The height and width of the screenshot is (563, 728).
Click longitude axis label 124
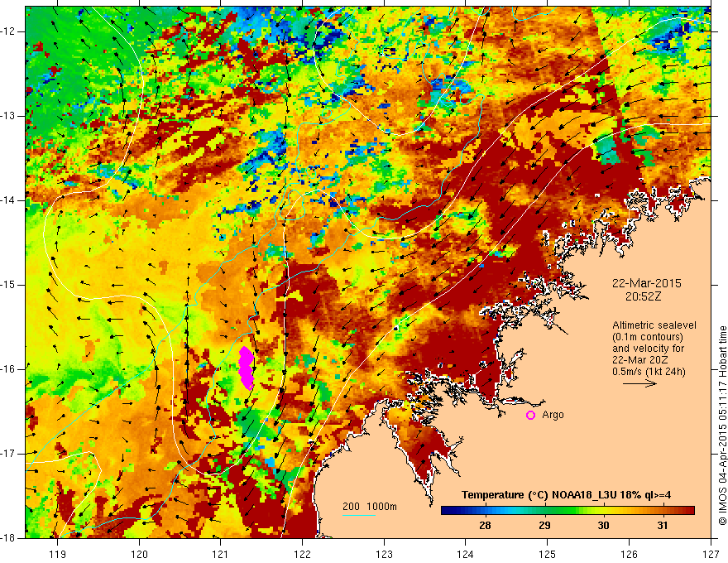click(x=466, y=554)
